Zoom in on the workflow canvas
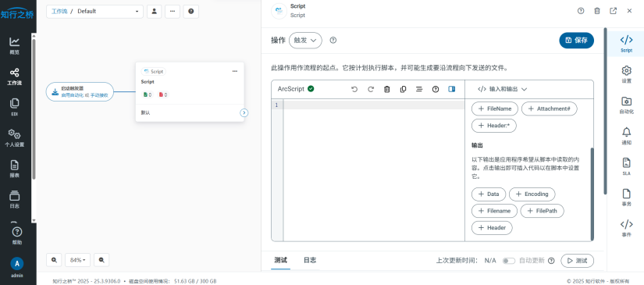 coord(54,260)
